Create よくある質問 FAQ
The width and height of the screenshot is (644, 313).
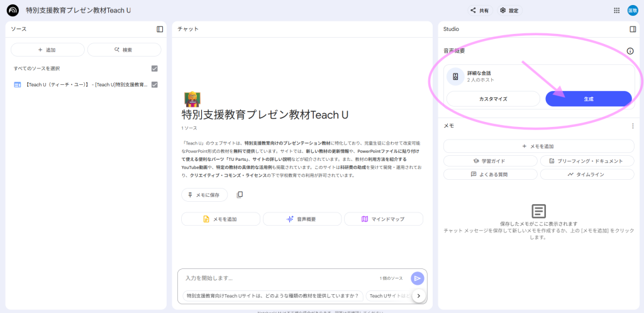coord(490,174)
